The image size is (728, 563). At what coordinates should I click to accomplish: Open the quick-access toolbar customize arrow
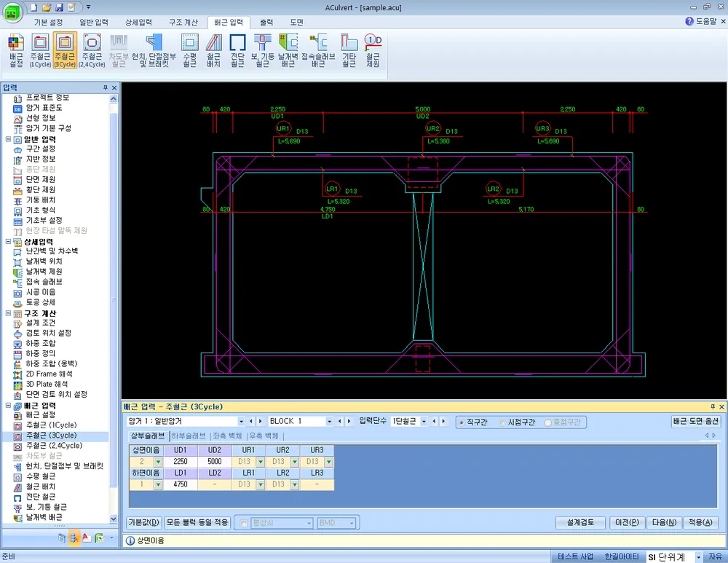[88, 7]
